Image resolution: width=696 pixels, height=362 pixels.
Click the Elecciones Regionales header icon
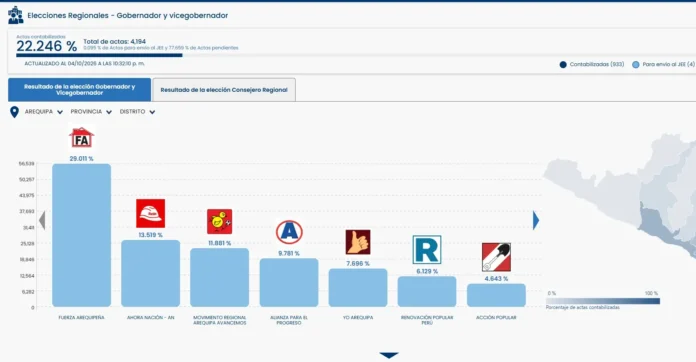(x=16, y=15)
